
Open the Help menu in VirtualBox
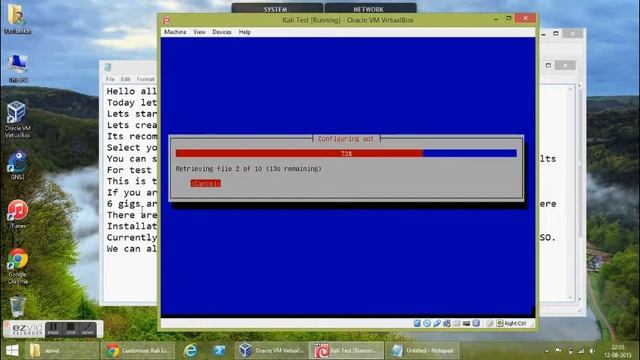click(x=244, y=32)
